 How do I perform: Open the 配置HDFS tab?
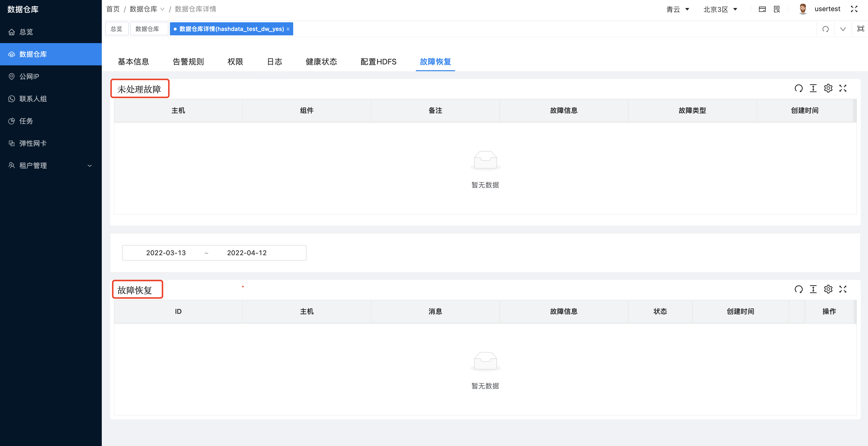click(378, 62)
